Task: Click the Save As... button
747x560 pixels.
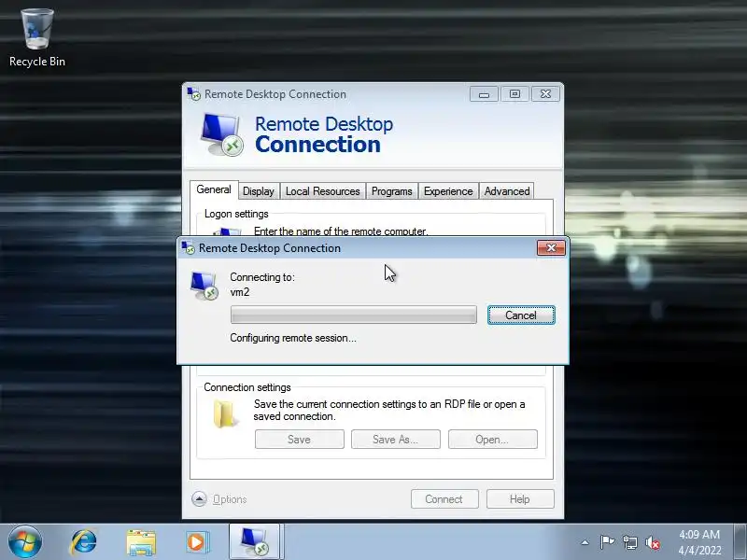Action: 395,439
